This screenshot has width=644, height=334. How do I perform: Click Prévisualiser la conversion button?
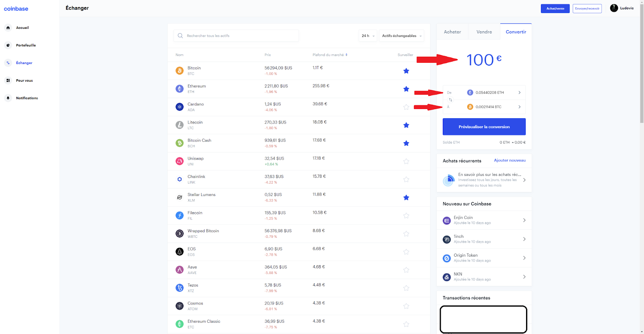[484, 127]
